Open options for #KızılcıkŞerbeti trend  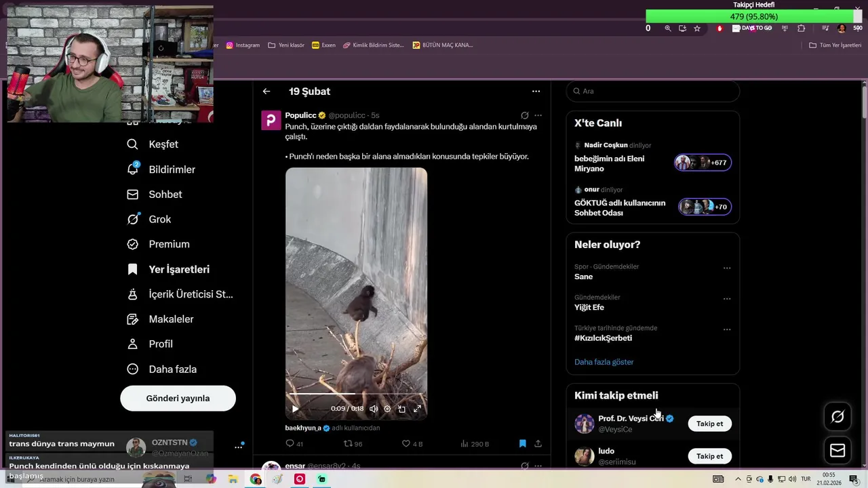click(727, 329)
